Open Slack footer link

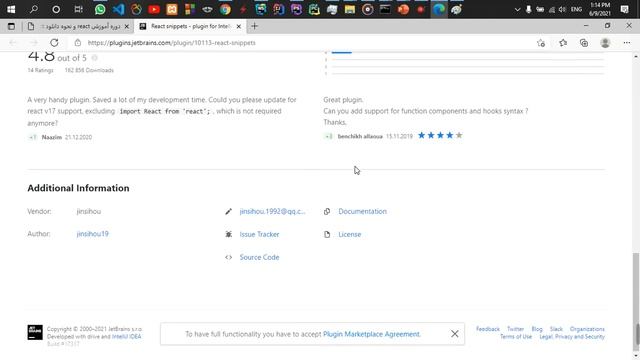[556, 329]
